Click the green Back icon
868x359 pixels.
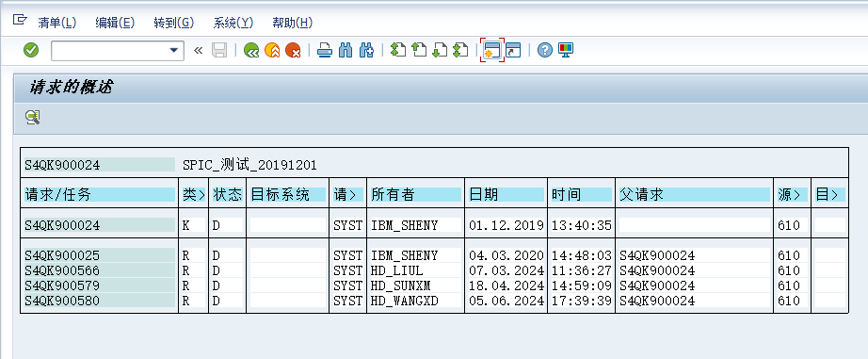click(252, 51)
